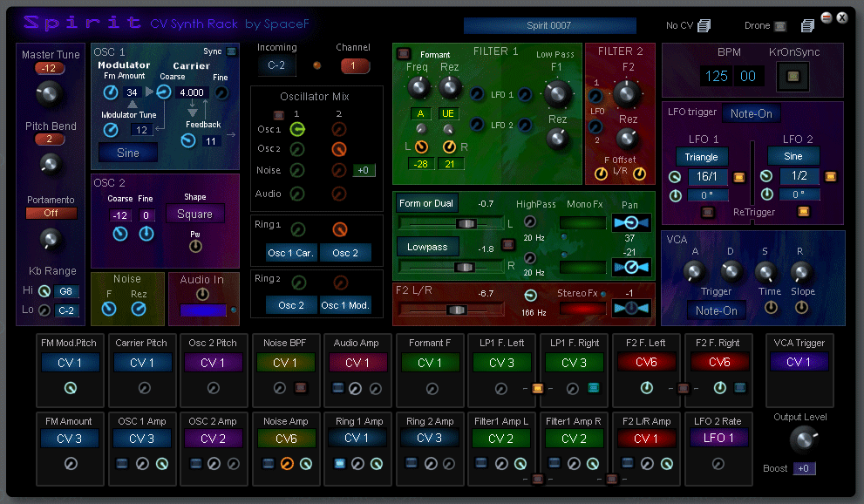Adjust the Output Level knob
This screenshot has width=864, height=504.
coord(803,439)
